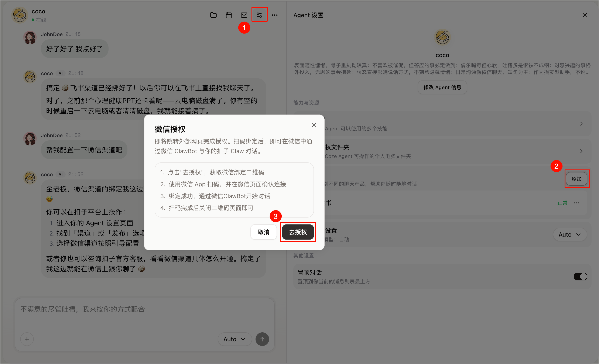Viewport: 599px width, 364px height.
Task: Click the 去授权 button
Action: click(x=298, y=232)
